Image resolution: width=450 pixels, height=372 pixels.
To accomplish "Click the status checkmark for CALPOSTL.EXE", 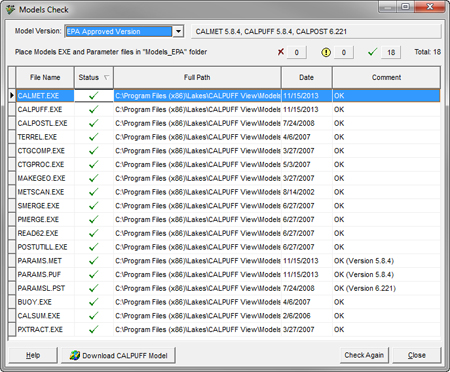I will pos(94,123).
